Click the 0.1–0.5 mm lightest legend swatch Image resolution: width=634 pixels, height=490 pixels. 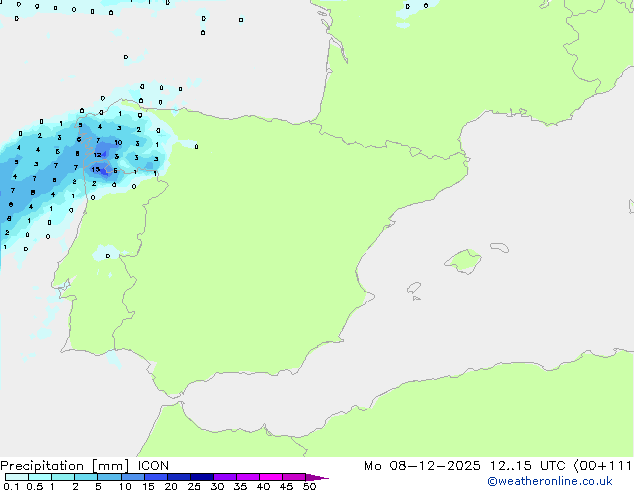click(x=17, y=477)
